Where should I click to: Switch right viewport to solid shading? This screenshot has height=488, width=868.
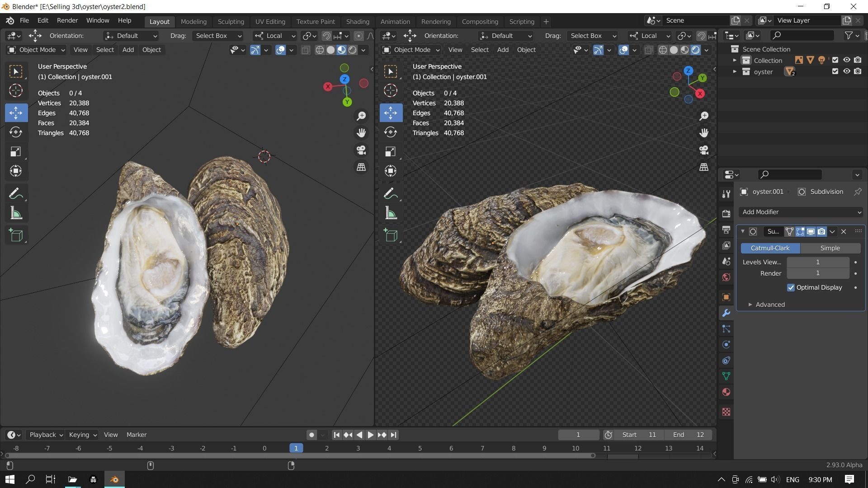674,50
